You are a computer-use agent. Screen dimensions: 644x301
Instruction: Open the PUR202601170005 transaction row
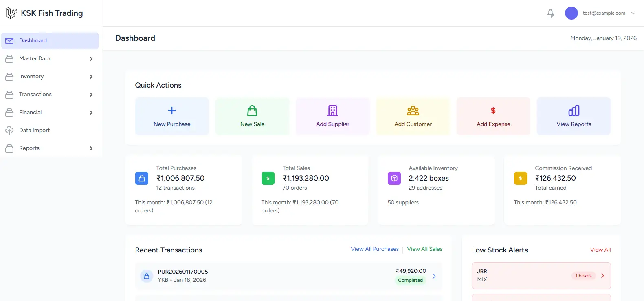point(288,276)
